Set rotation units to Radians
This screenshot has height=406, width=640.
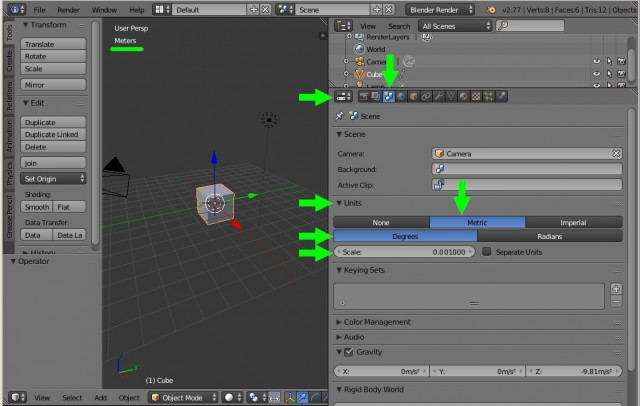549,236
